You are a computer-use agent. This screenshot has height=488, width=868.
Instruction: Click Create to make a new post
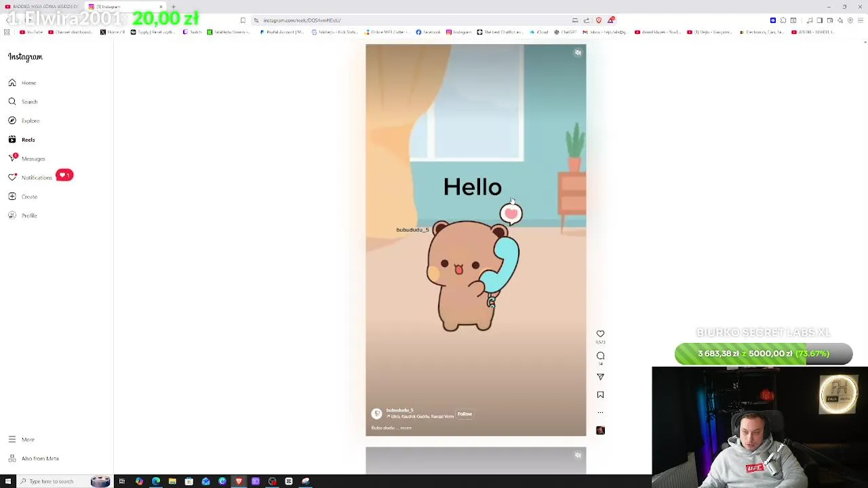[22, 197]
